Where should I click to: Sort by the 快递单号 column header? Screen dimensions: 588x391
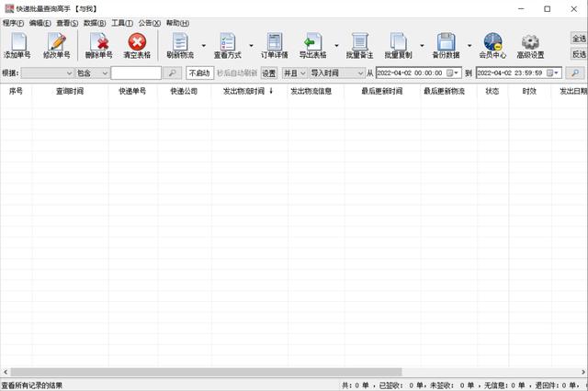(132, 91)
